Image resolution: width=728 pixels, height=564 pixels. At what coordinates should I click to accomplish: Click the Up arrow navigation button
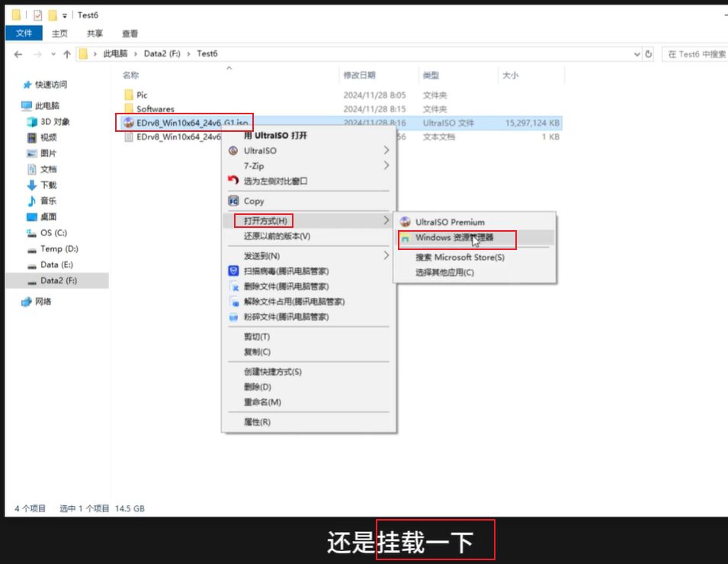point(67,54)
